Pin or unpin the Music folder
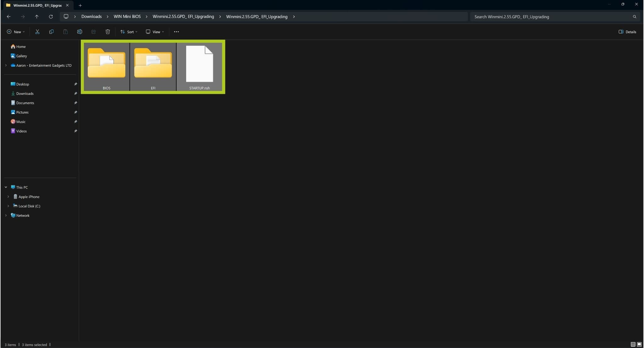The height and width of the screenshot is (348, 644). pyautogui.click(x=76, y=121)
